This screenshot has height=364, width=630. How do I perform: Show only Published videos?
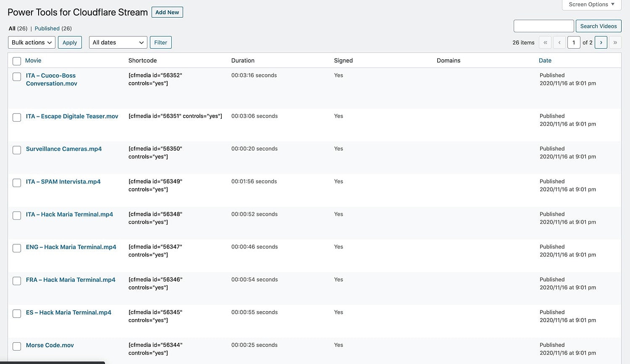pos(47,29)
